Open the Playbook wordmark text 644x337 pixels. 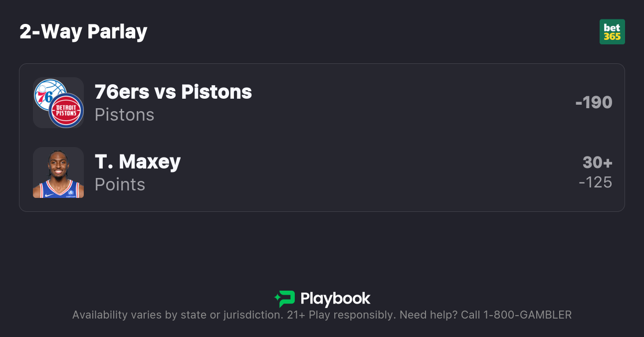click(x=335, y=299)
